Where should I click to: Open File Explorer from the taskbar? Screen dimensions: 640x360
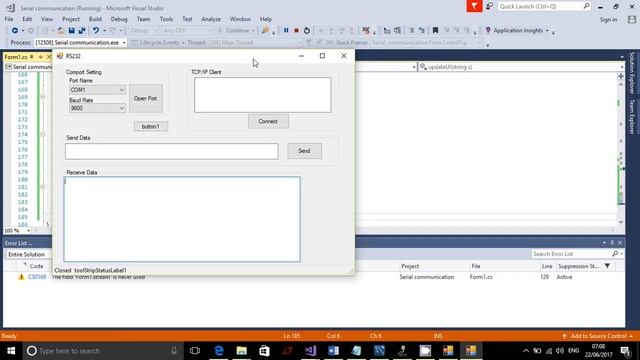[x=242, y=351]
